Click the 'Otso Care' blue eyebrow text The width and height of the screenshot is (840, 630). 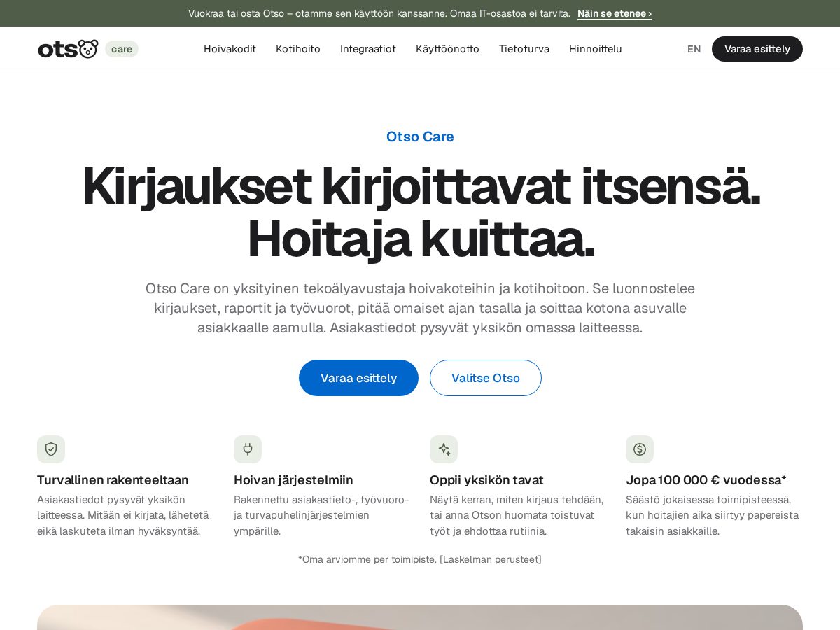(x=420, y=136)
